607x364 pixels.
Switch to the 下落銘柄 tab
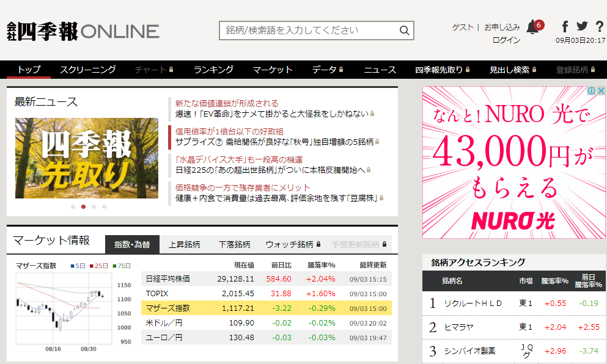(x=234, y=244)
